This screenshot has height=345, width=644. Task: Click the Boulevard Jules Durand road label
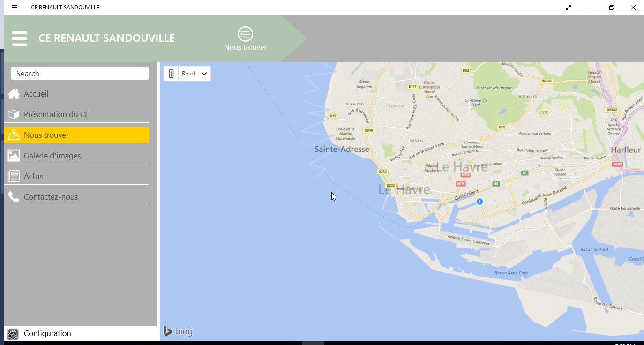point(544,195)
